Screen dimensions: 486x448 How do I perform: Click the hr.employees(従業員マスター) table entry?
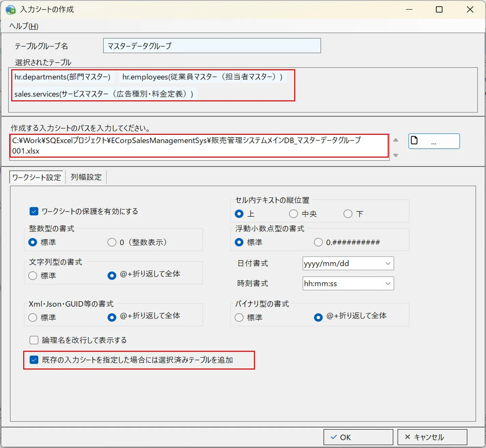click(x=203, y=77)
